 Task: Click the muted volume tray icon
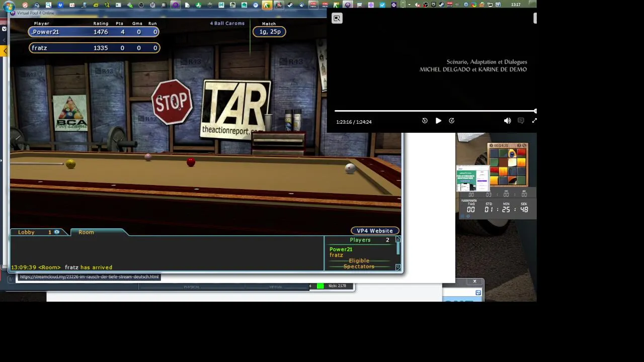[418, 5]
